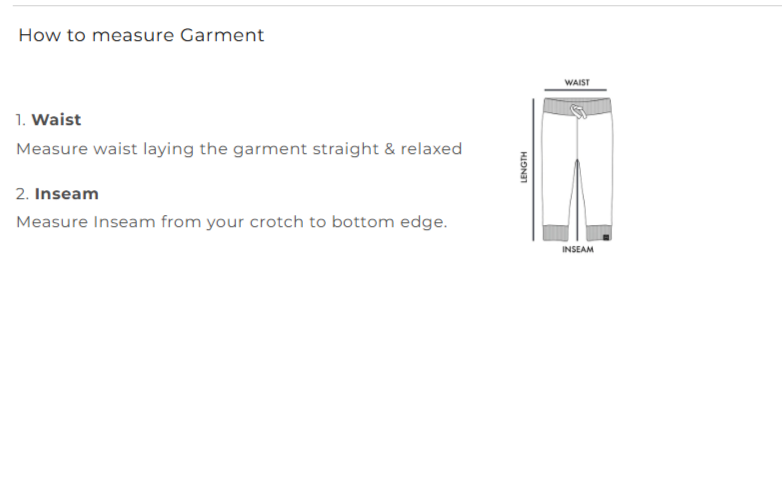Click the number "2." list marker

(x=22, y=194)
